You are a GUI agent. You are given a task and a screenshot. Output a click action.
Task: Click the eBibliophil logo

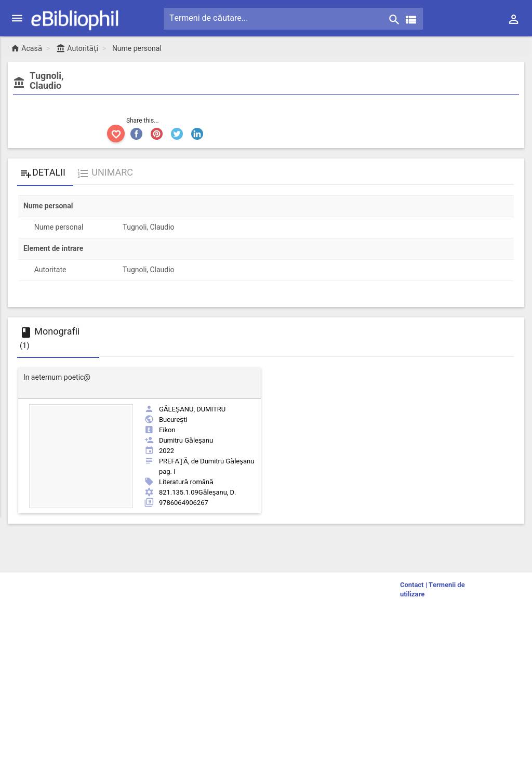point(75,19)
